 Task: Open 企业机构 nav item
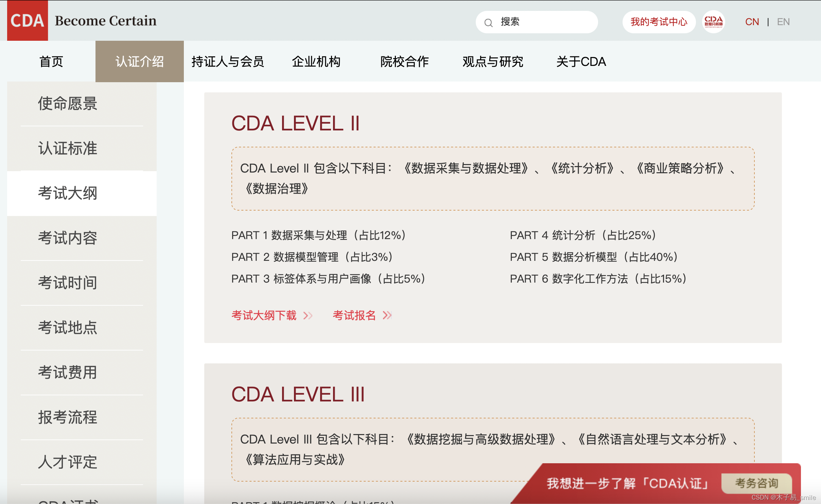coord(316,61)
